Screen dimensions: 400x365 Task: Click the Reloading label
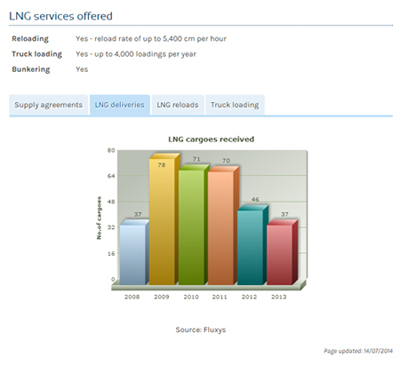(x=30, y=39)
